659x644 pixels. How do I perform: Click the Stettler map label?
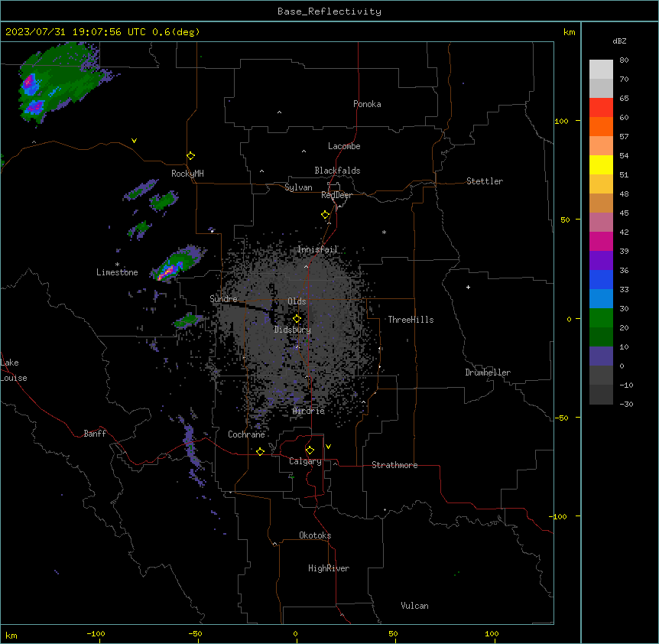(485, 181)
